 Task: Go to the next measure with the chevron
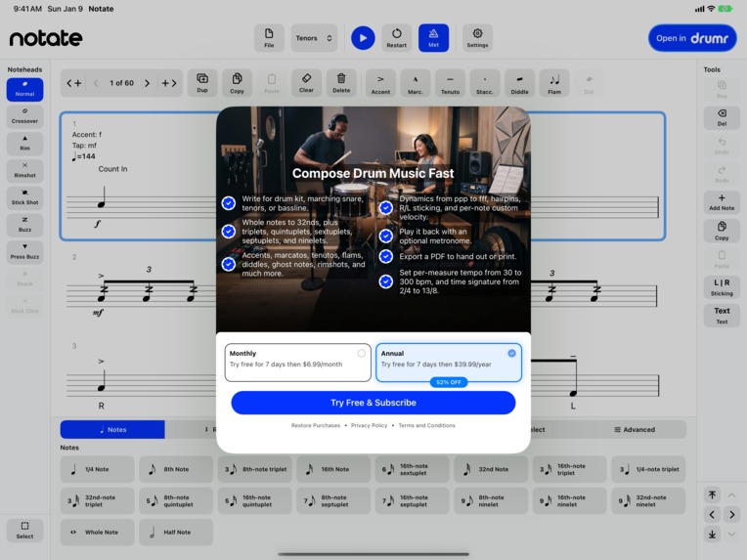pos(148,83)
